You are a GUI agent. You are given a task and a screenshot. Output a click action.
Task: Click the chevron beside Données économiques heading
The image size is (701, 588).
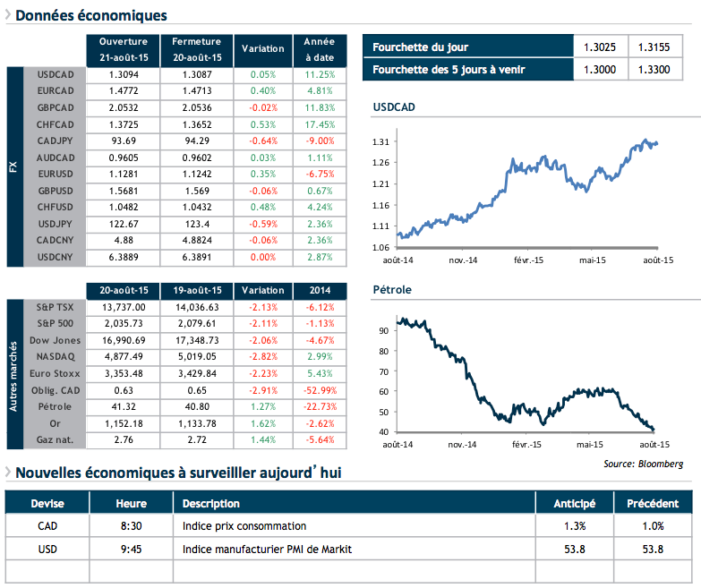tap(8, 17)
